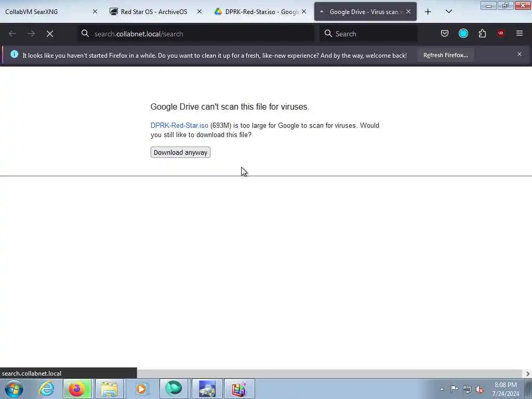Open the disc drive utility taskbar icon
532x399 pixels.
207,389
